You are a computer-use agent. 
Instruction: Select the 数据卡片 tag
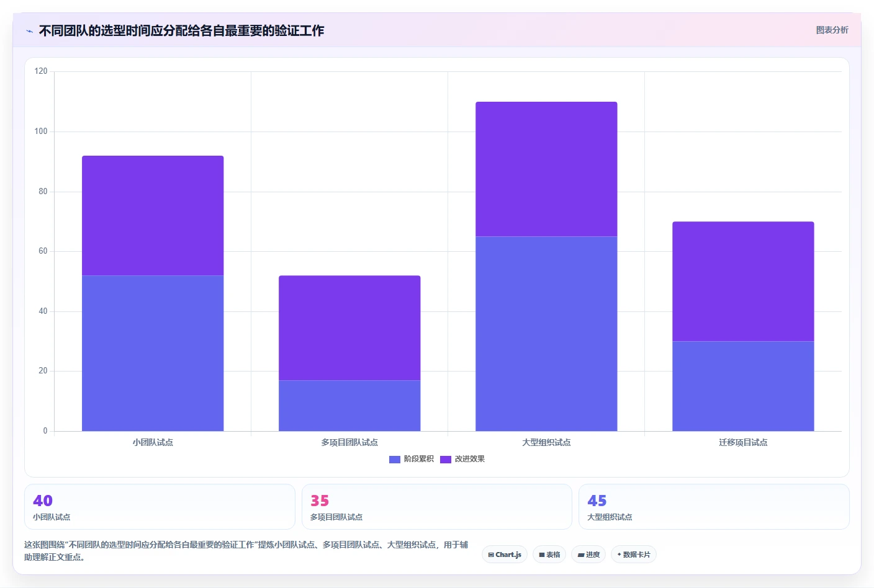click(x=634, y=555)
